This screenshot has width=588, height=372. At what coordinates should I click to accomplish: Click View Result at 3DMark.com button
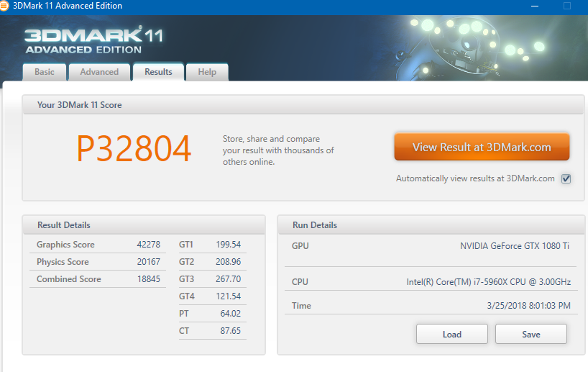coord(482,147)
